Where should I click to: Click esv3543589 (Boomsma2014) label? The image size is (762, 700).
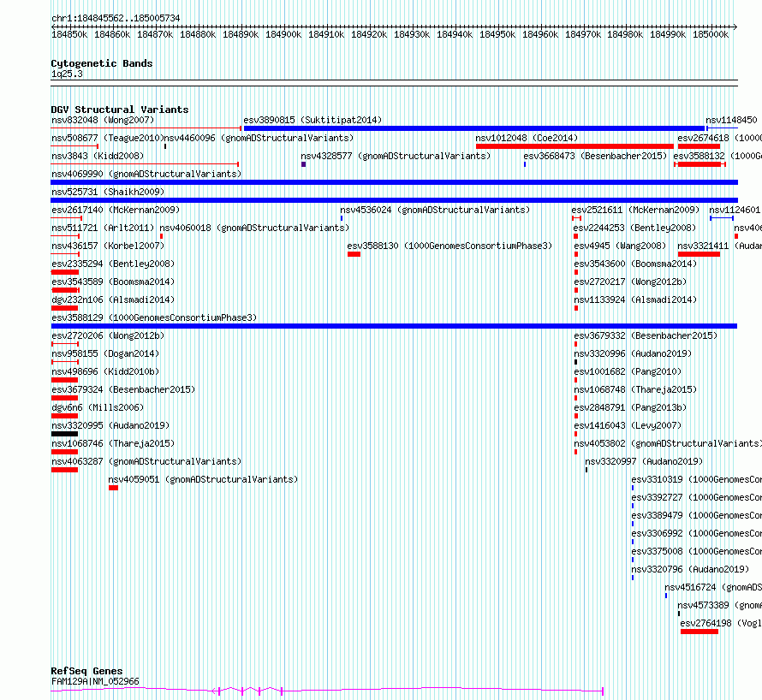[x=113, y=282]
